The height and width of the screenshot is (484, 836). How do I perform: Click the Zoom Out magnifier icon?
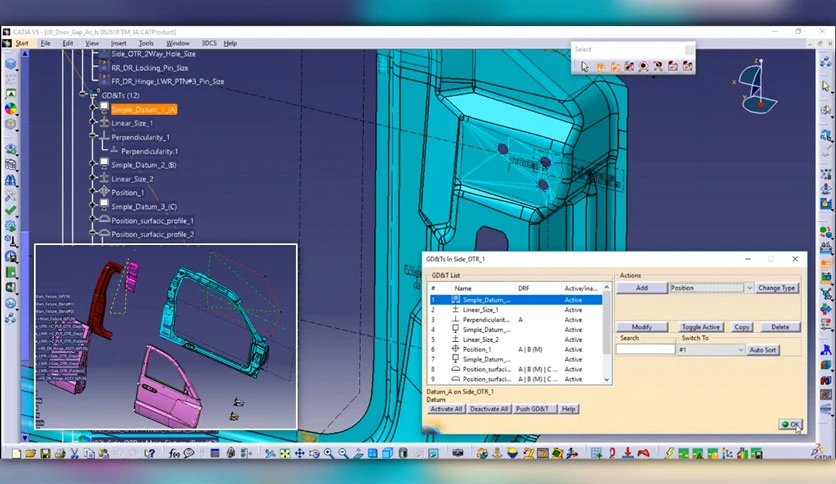pos(343,454)
